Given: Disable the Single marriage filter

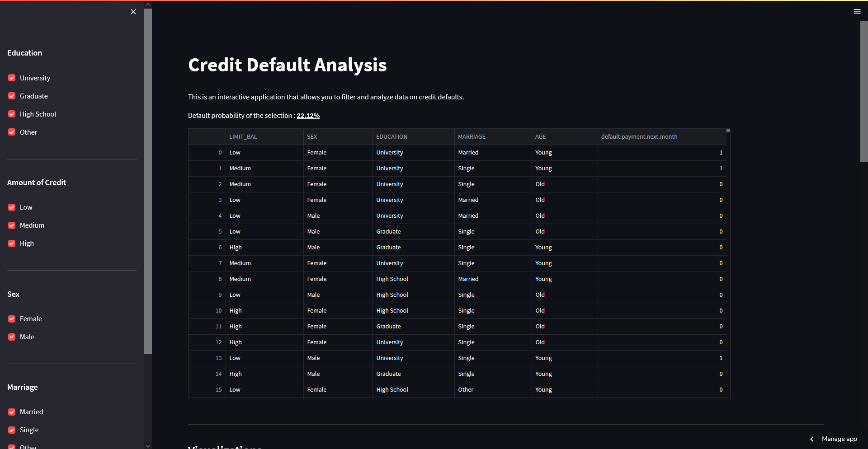Looking at the screenshot, I should [11, 430].
